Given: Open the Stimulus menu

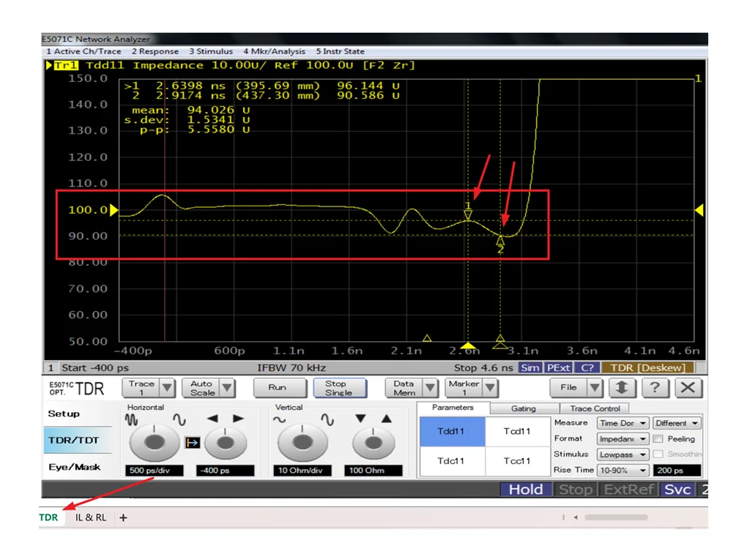Looking at the screenshot, I should tap(211, 51).
